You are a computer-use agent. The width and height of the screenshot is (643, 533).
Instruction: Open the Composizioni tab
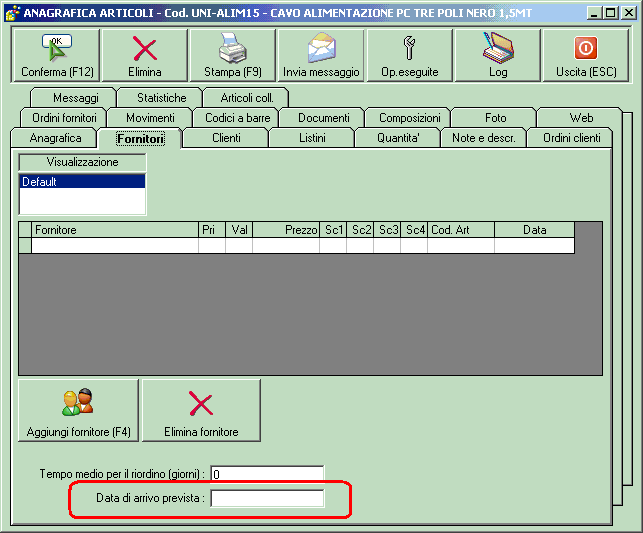410,118
